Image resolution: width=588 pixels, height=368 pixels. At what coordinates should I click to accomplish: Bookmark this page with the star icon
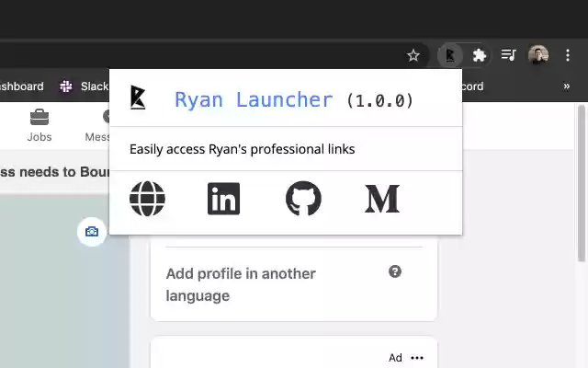point(413,55)
